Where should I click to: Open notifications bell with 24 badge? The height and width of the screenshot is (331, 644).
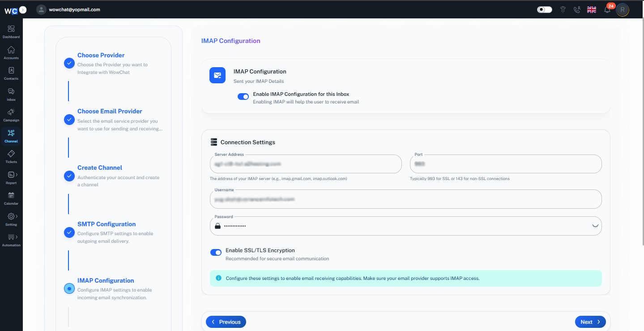point(607,9)
